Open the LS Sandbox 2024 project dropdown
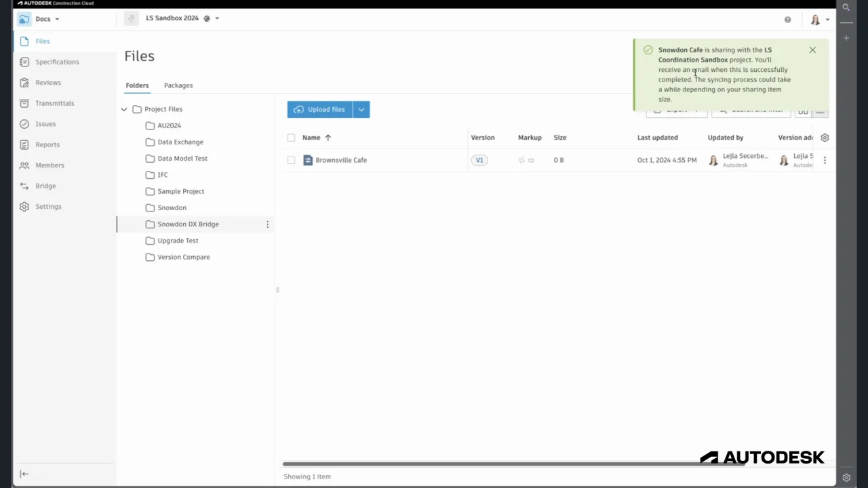This screenshot has height=488, width=868. click(217, 18)
